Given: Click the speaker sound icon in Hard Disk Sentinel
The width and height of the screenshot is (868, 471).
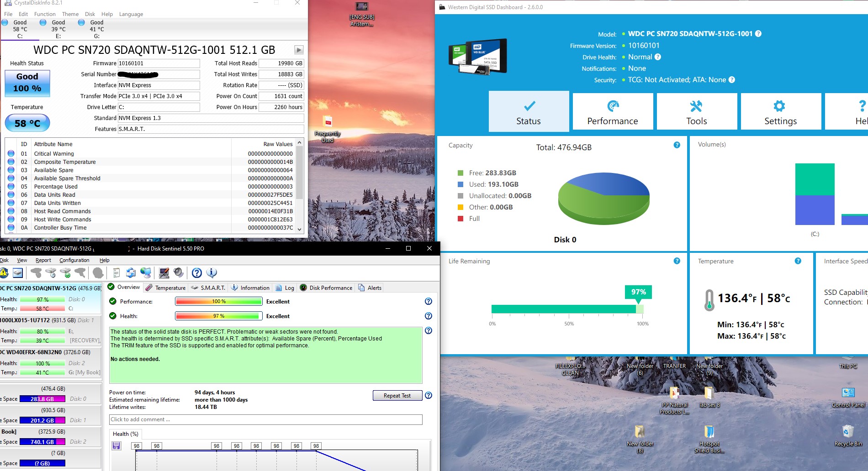Looking at the screenshot, I should click(179, 273).
